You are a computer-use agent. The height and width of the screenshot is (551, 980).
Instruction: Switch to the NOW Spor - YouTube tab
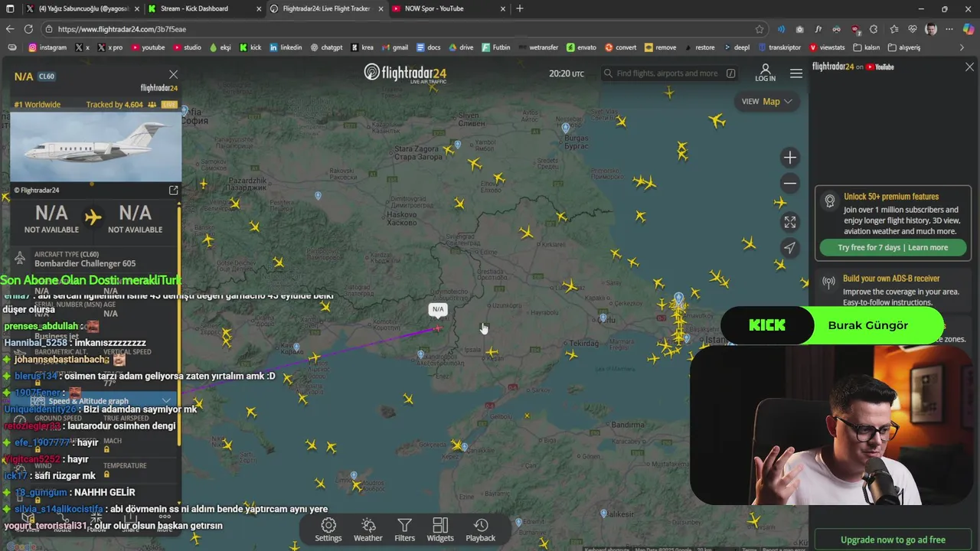tap(448, 8)
